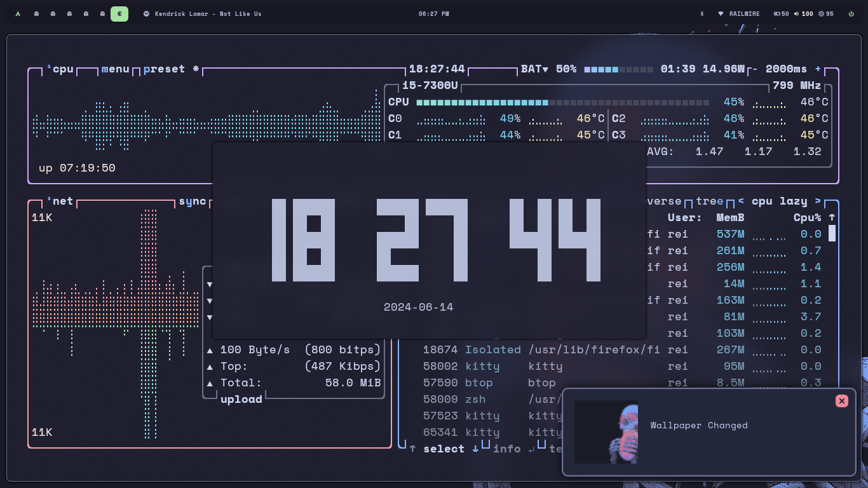868x488 pixels.
Task: Click the upload Top 487 Kibps value
Action: (x=342, y=366)
